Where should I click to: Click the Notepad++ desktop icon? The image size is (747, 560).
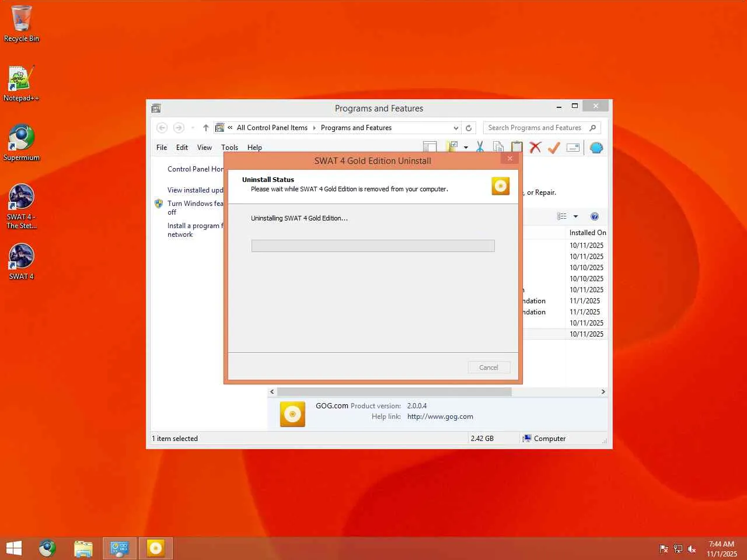22,83
